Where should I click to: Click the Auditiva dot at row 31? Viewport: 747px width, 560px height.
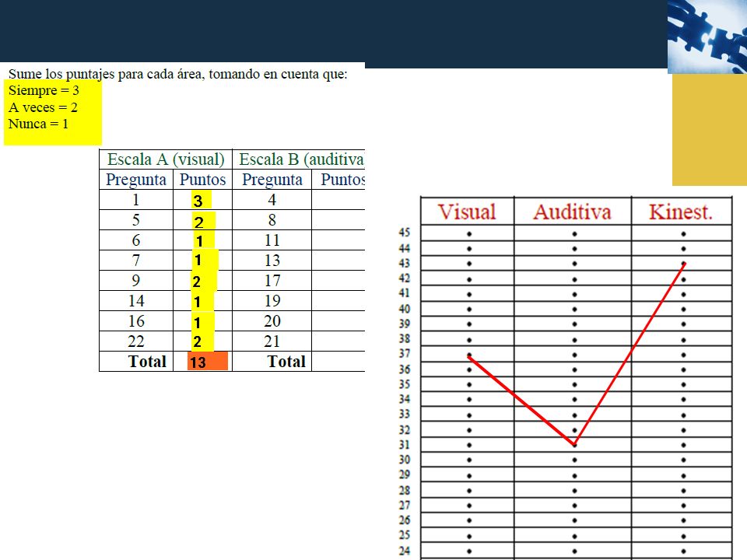coord(574,445)
